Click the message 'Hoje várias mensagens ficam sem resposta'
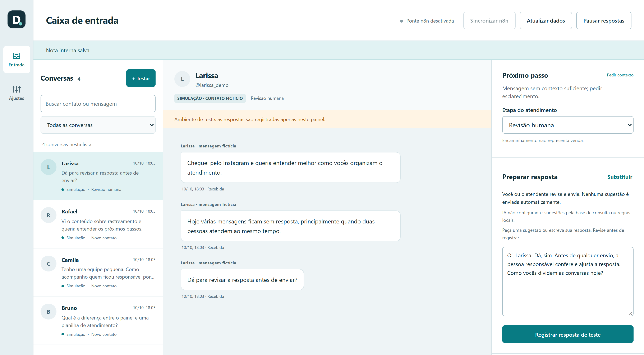Image resolution: width=644 pixels, height=355 pixels. pos(290,226)
